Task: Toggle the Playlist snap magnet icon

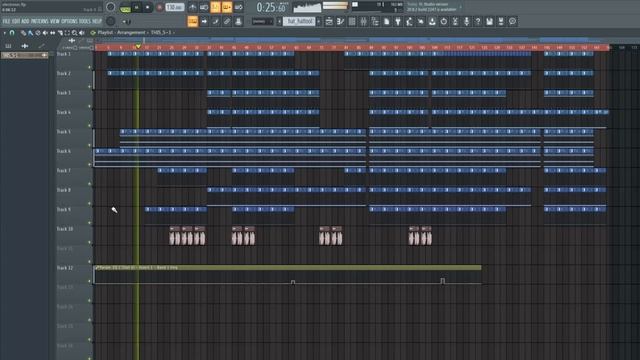Action: click(12, 33)
